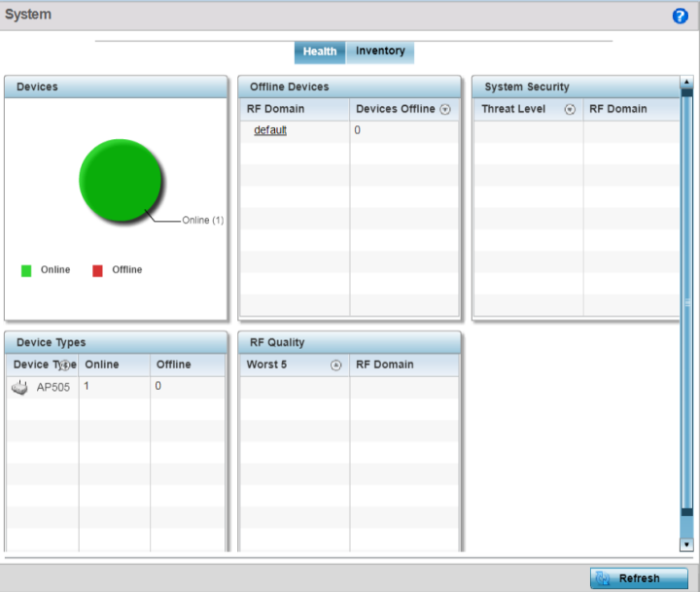Click the RF Domain header in RF Quality
700x592 pixels.
tap(385, 365)
